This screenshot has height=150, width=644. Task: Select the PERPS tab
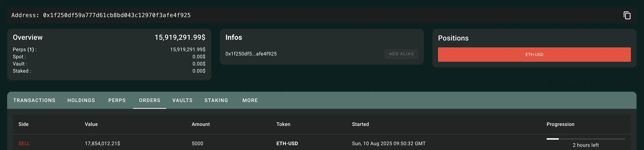pos(117,100)
